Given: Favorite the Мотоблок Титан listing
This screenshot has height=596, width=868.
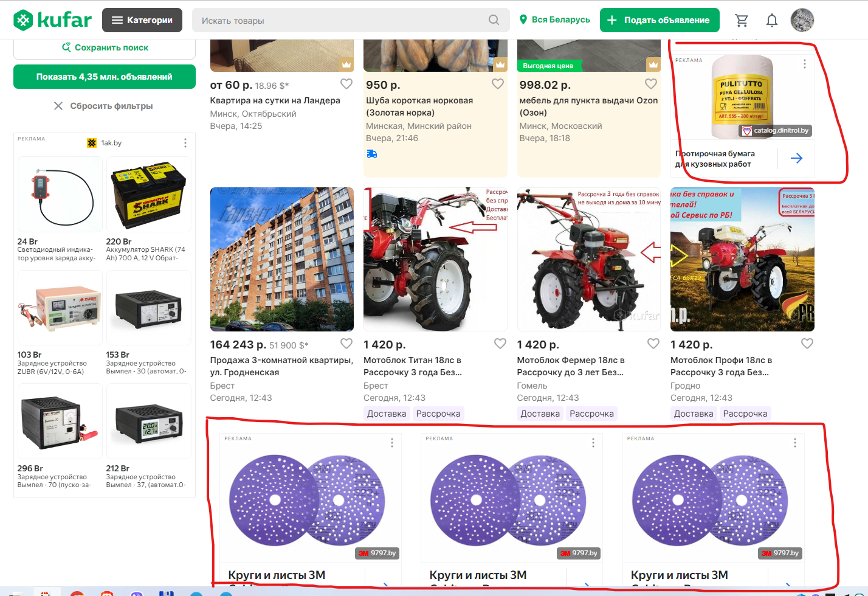Looking at the screenshot, I should coord(500,343).
